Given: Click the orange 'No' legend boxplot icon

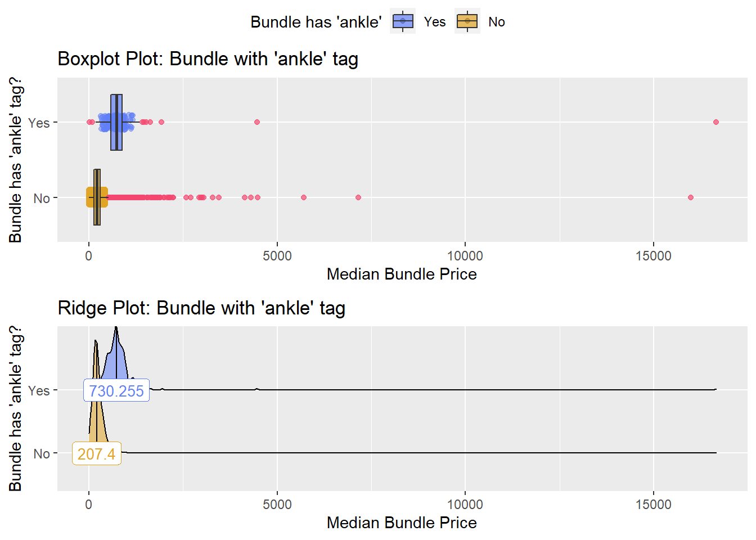Looking at the screenshot, I should [x=467, y=21].
